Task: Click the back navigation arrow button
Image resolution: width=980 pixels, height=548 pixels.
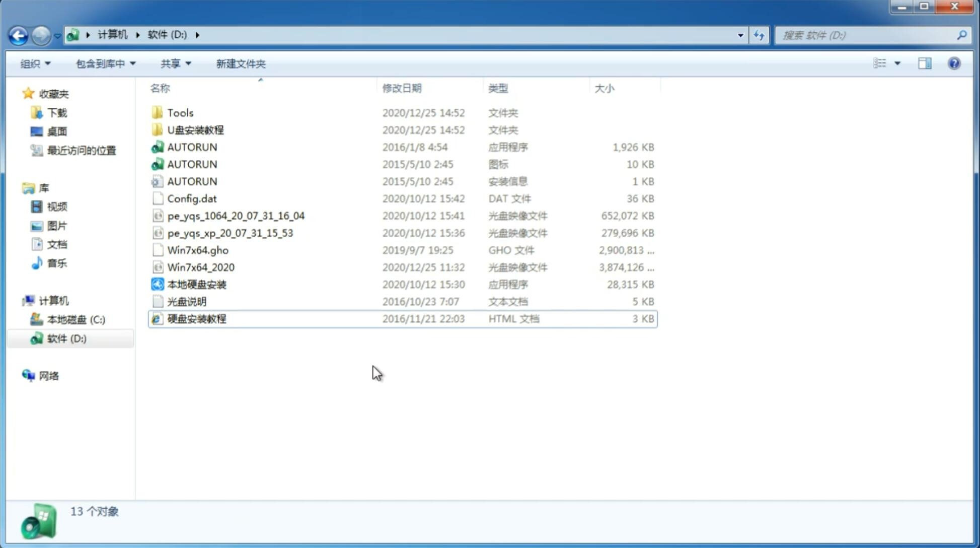Action: 18,34
